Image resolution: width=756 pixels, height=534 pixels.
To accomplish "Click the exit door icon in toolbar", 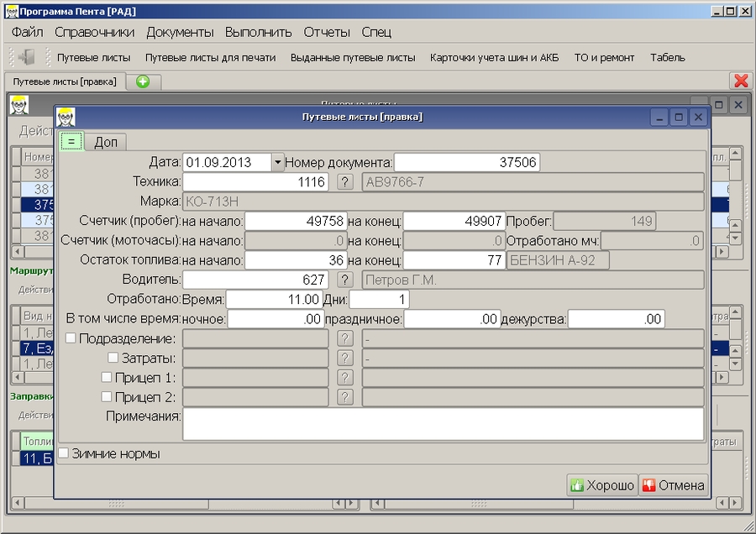I will [27, 57].
